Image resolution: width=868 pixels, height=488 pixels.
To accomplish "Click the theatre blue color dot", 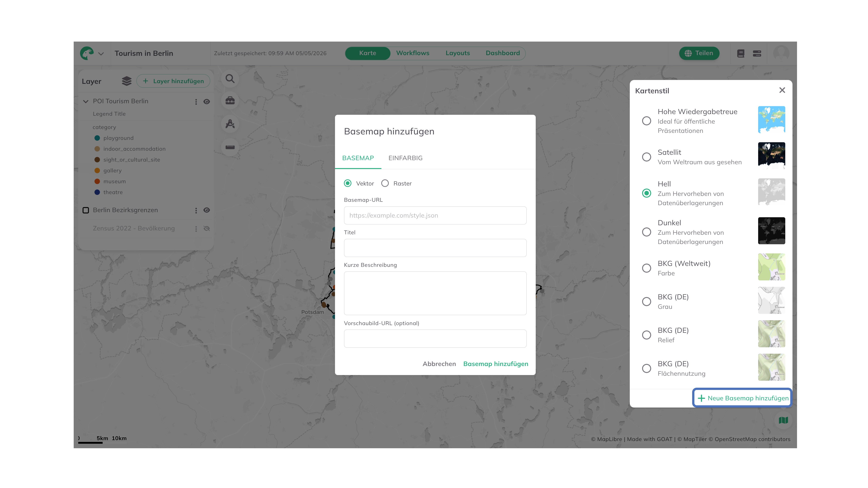I will point(97,192).
